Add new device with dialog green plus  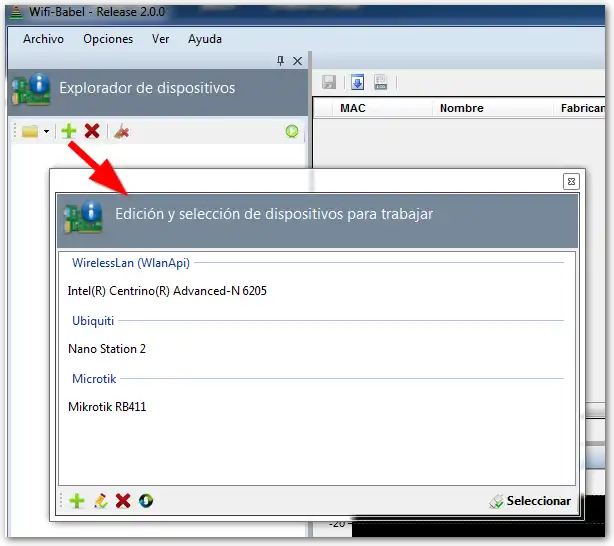(77, 501)
